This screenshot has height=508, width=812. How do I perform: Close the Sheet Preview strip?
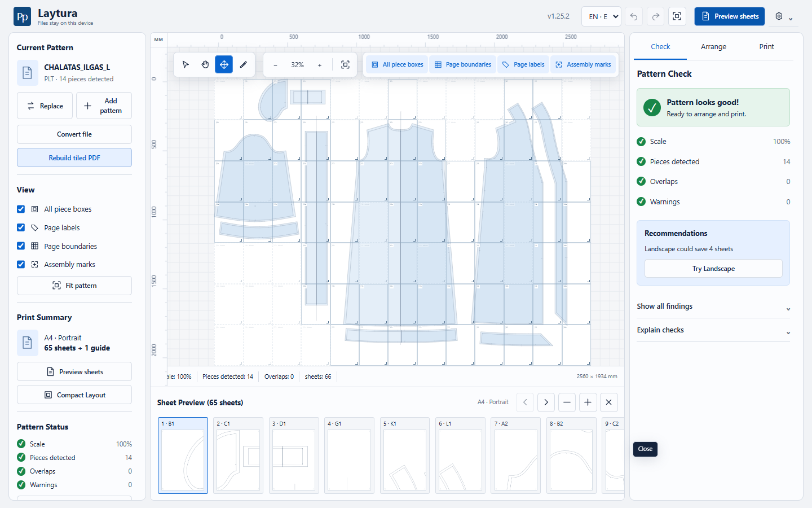[608, 402]
